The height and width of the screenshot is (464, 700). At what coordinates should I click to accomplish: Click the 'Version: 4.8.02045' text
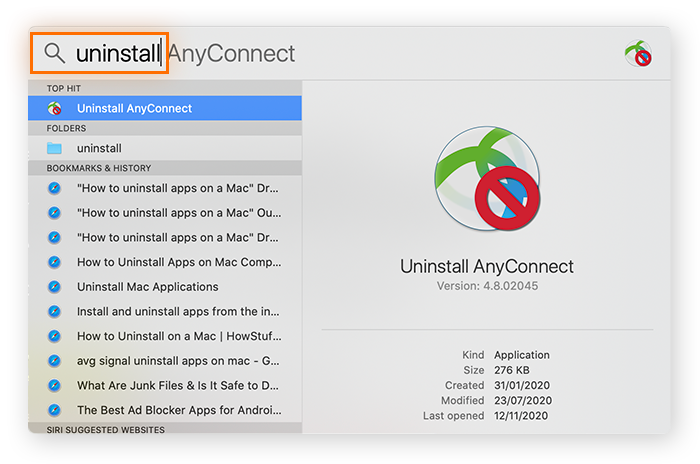click(487, 286)
